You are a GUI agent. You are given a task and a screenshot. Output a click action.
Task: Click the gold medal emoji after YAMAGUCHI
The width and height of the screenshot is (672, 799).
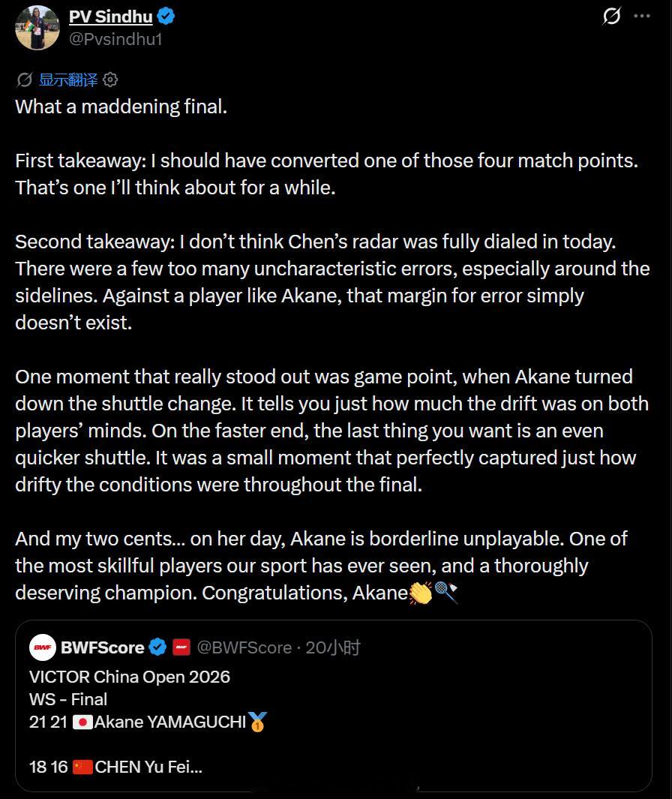(x=258, y=722)
